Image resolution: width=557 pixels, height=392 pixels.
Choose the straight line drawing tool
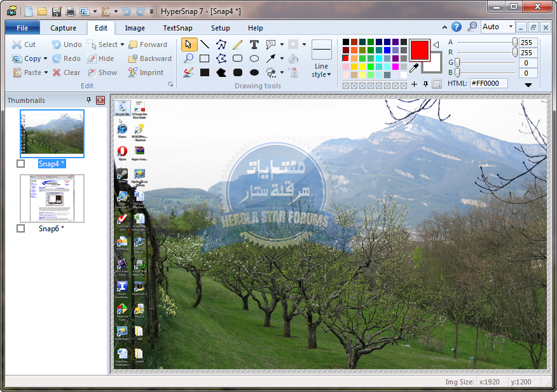pos(205,44)
